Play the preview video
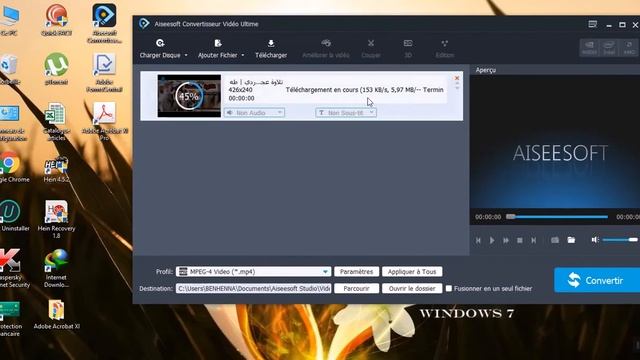The image size is (640, 360). click(x=492, y=240)
